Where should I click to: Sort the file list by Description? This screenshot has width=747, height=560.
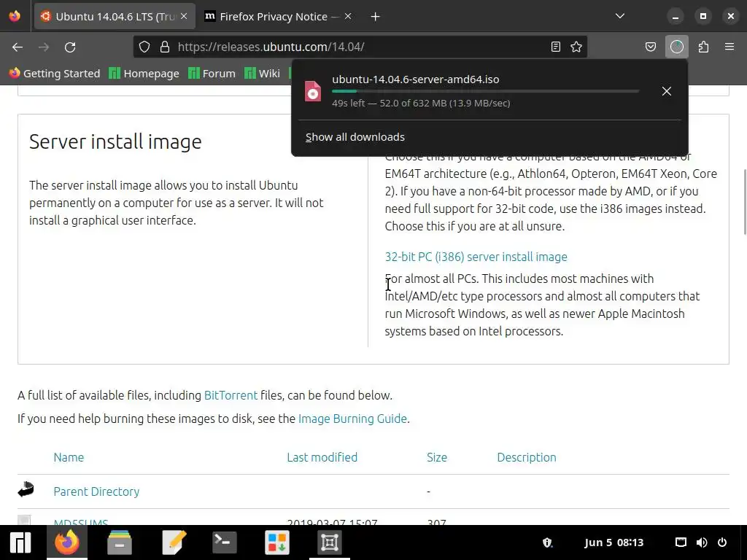click(x=527, y=457)
